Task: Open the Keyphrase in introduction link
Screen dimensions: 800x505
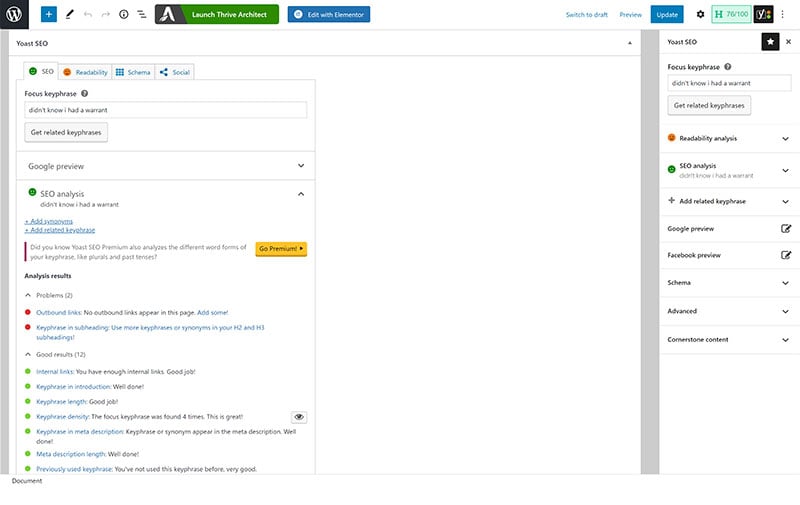Action: click(x=73, y=387)
